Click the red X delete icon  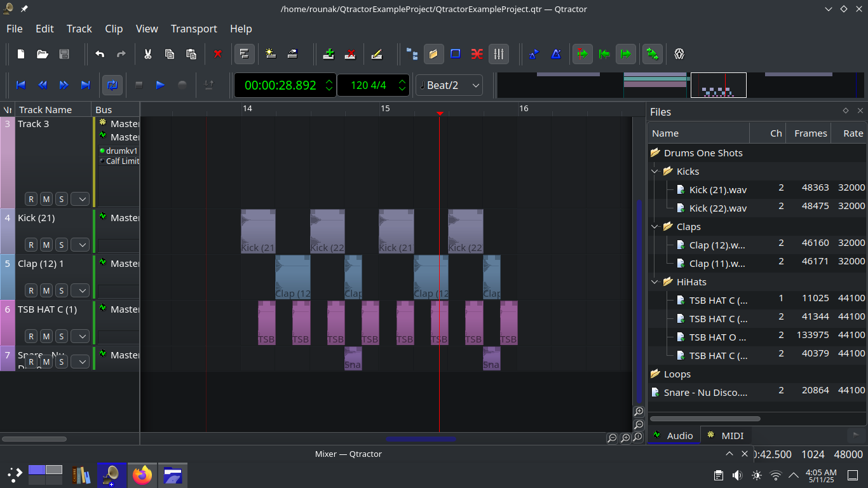[x=218, y=54]
